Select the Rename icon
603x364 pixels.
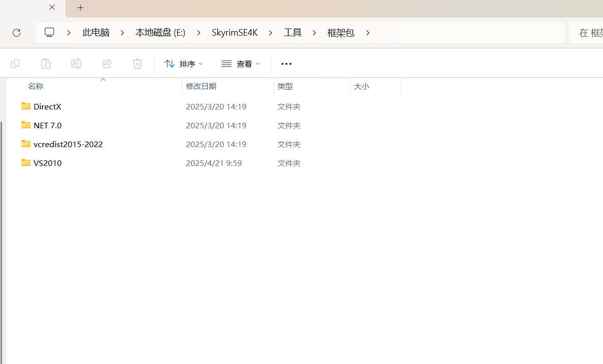point(76,63)
